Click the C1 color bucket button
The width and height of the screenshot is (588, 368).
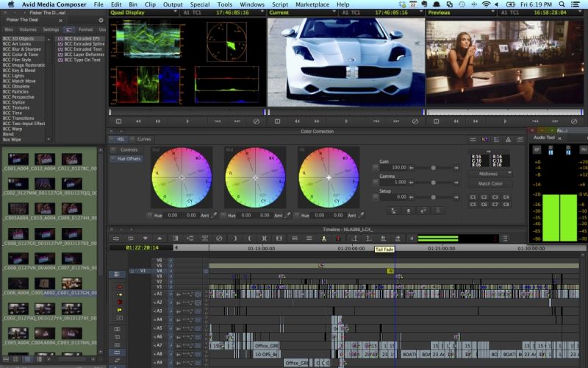click(x=473, y=197)
